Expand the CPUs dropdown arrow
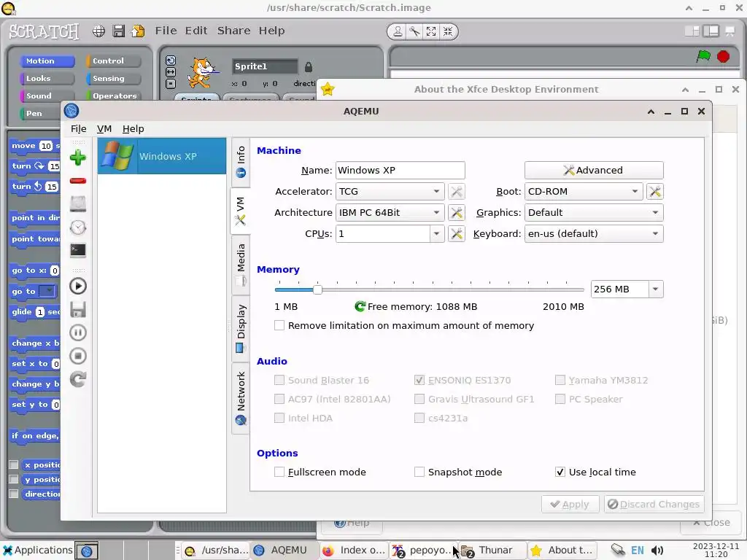 point(436,233)
